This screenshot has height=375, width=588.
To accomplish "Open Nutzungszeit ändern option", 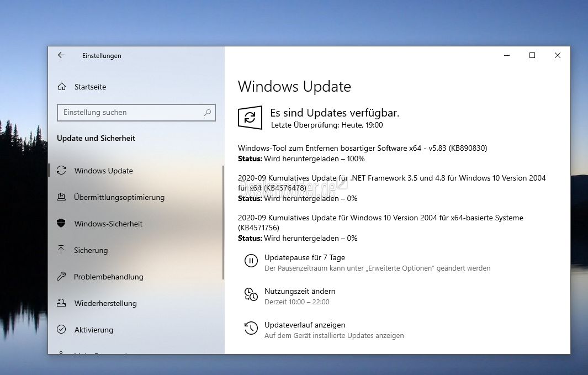I will point(300,292).
